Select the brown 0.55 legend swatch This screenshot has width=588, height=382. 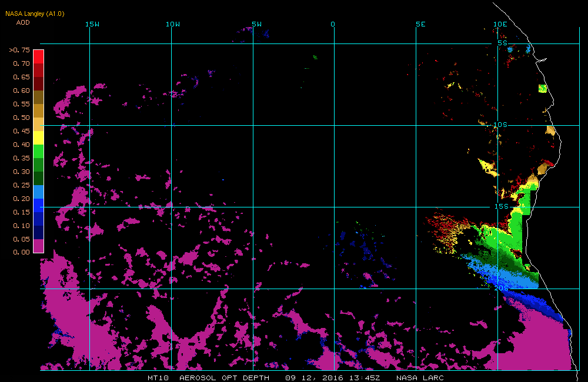tap(38, 97)
